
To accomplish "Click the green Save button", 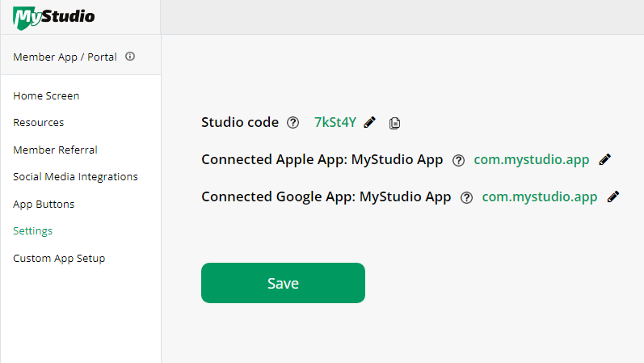I will (x=283, y=283).
